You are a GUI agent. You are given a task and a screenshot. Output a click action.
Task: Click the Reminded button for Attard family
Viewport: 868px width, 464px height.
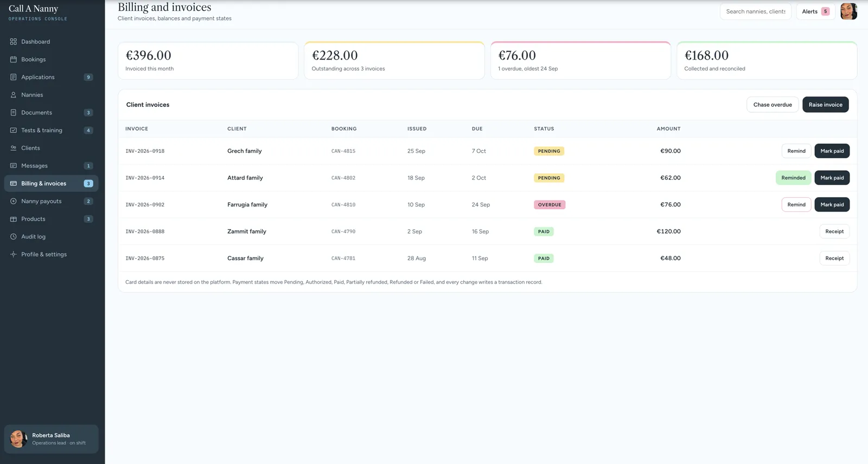[794, 178]
